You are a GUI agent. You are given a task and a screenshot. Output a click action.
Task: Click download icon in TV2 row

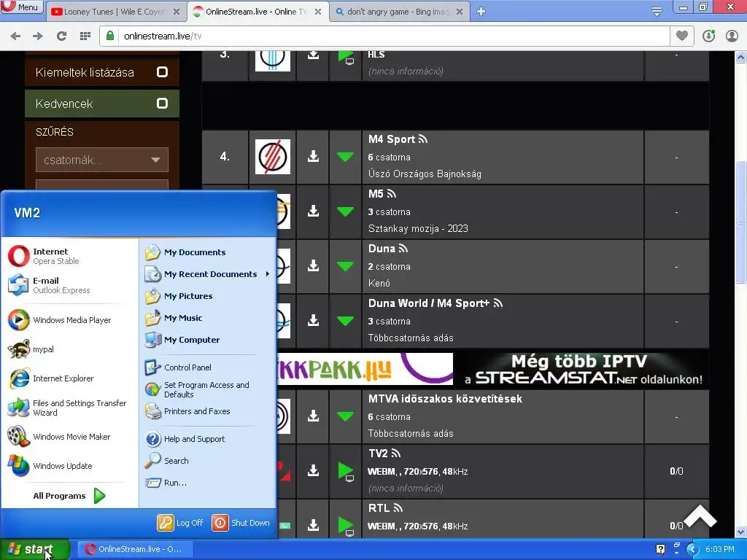(313, 470)
